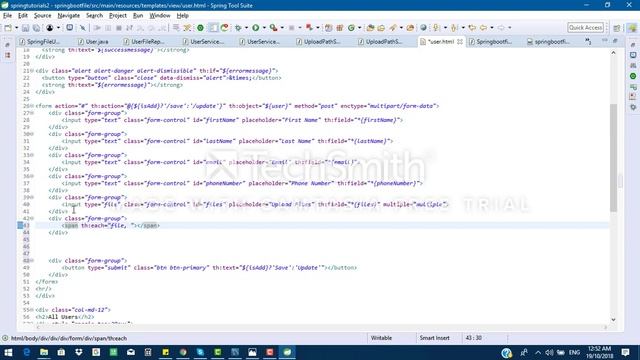Click the Smart Insert status entry
The image size is (640, 360).
coord(434,338)
